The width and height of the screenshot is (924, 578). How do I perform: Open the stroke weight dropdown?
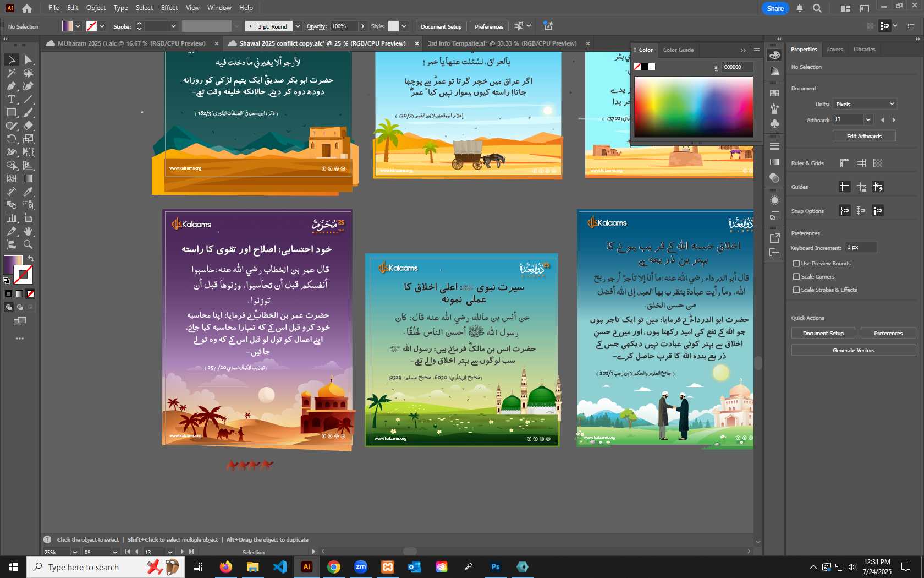tap(173, 26)
